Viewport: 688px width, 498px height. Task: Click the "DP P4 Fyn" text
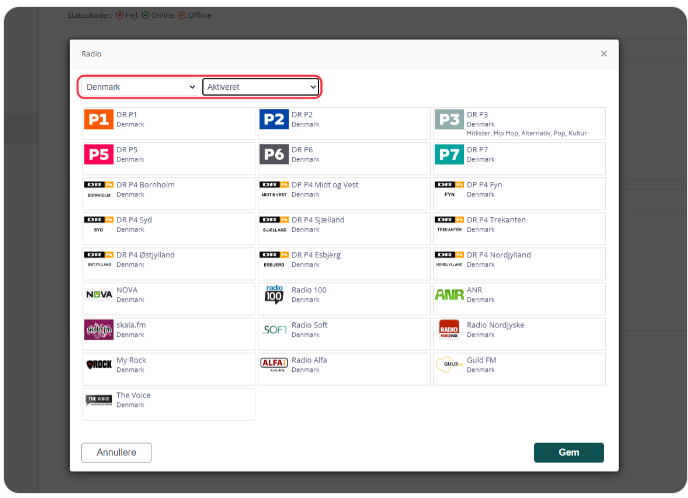pyautogui.click(x=484, y=185)
